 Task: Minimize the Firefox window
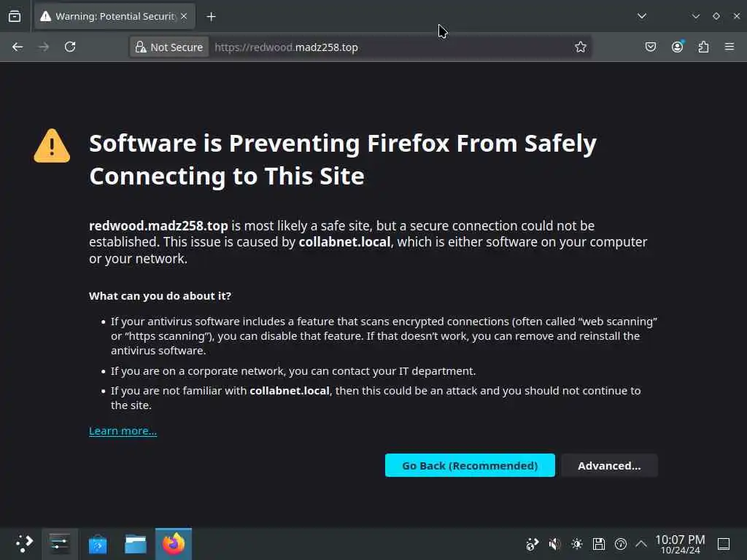click(x=695, y=16)
